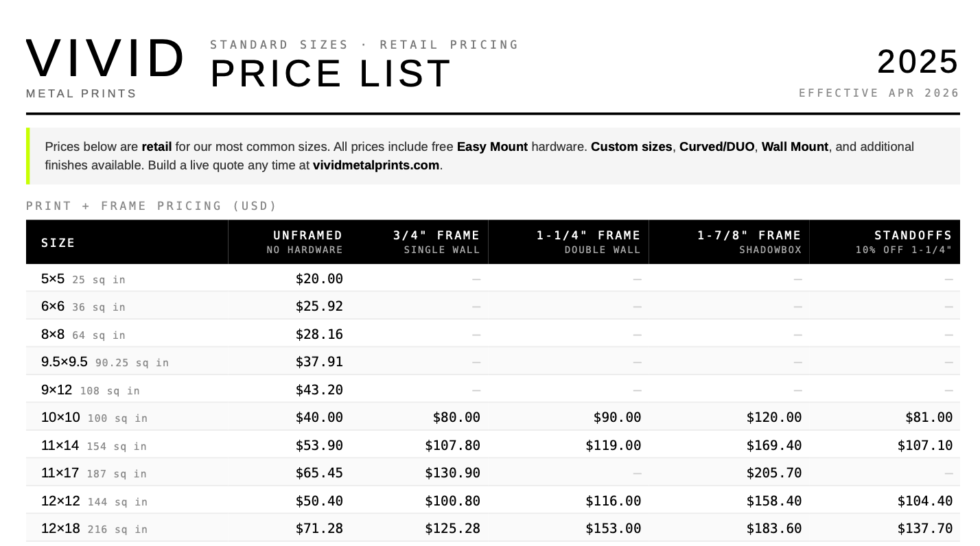Image resolution: width=980 pixels, height=546 pixels.
Task: Select the $25.92 unframed price for 6×6
Action: click(x=319, y=306)
